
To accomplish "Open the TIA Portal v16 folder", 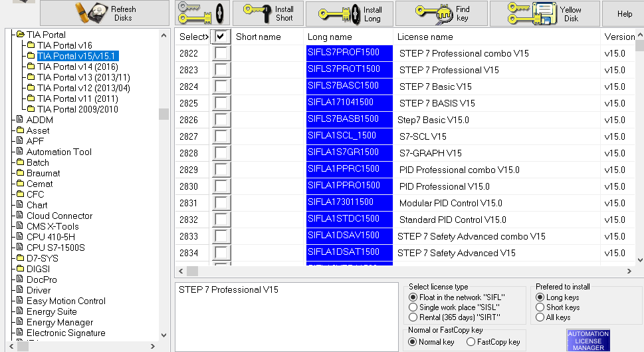I will pos(64,45).
